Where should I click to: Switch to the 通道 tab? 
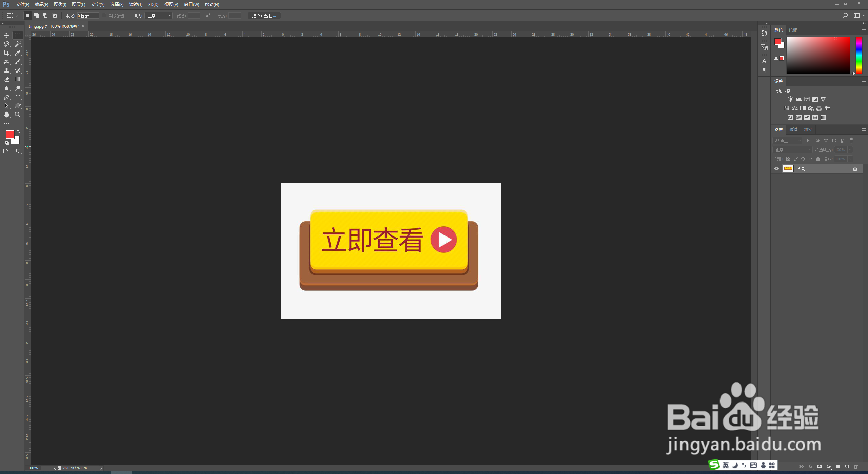(x=793, y=130)
